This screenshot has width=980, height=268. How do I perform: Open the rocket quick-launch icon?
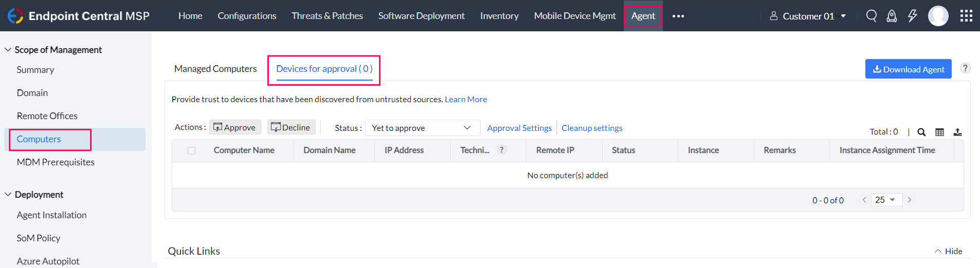click(892, 16)
